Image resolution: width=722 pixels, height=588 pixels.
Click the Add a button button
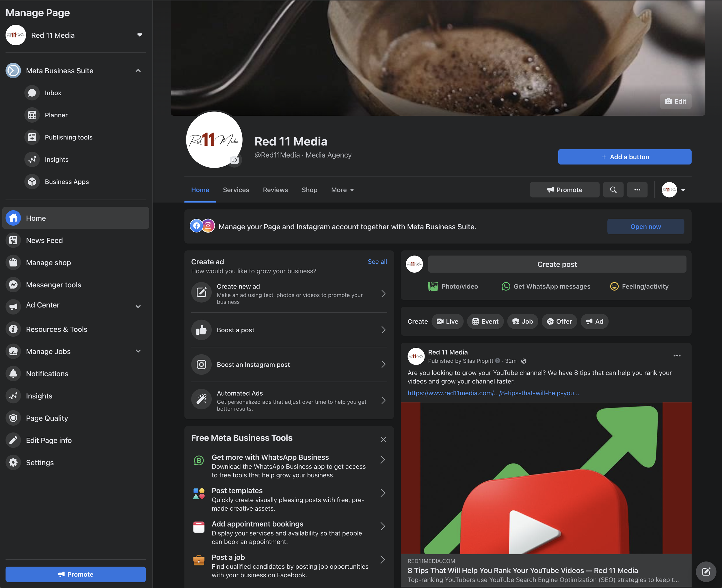coord(624,157)
